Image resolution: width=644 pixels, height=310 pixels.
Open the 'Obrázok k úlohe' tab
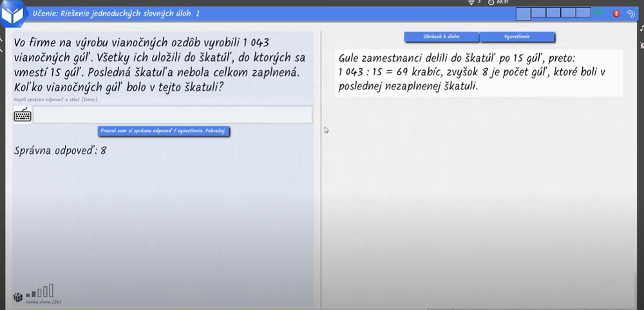(x=442, y=37)
